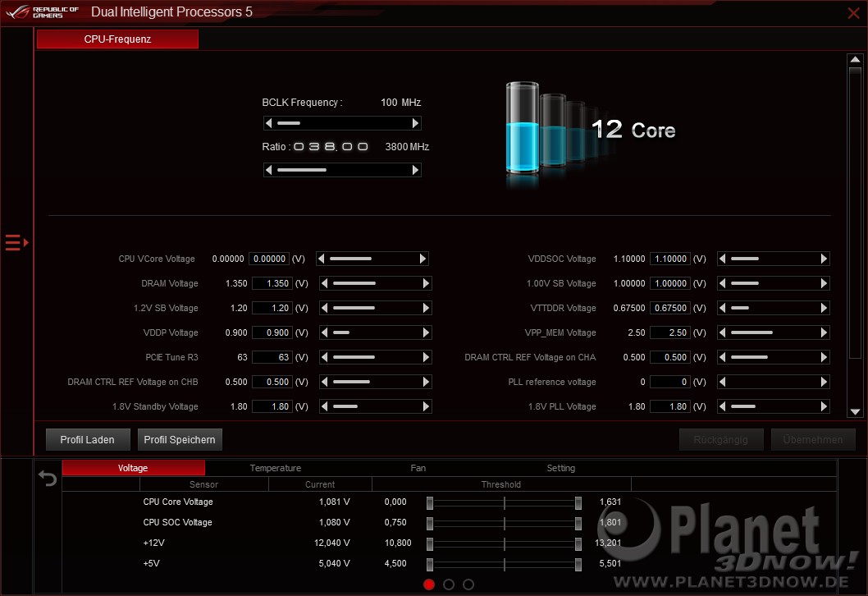Select the second monitor page dot
Image resolution: width=868 pixels, height=596 pixels.
449,585
